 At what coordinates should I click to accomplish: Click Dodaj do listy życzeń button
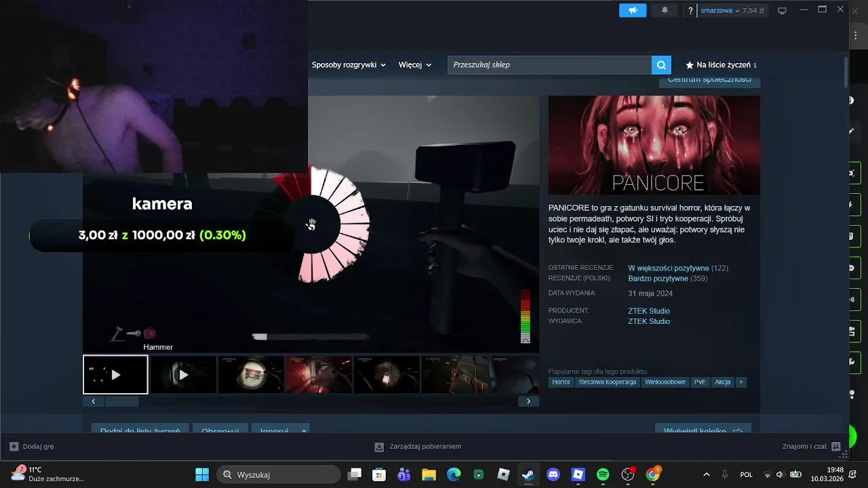pos(140,430)
